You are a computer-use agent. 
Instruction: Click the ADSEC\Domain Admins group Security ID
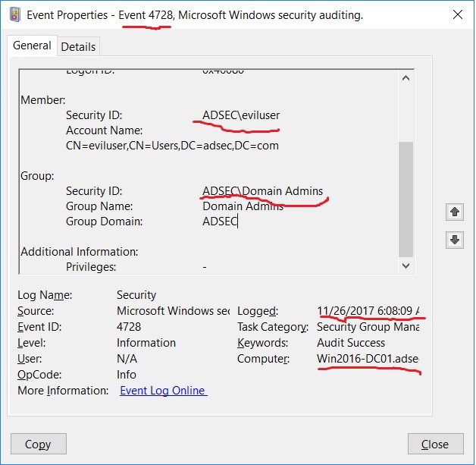tap(262, 191)
